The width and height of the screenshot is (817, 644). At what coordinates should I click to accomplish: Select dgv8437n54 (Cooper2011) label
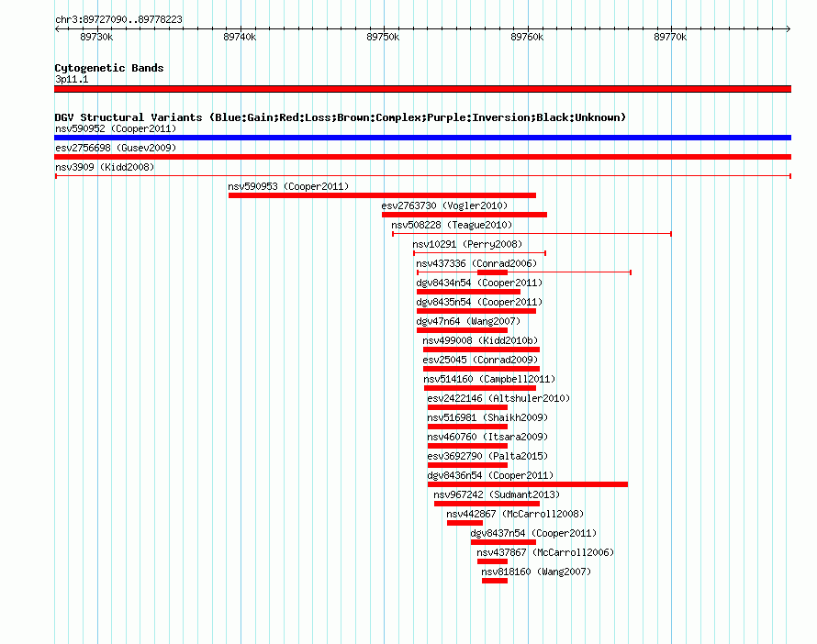533,533
